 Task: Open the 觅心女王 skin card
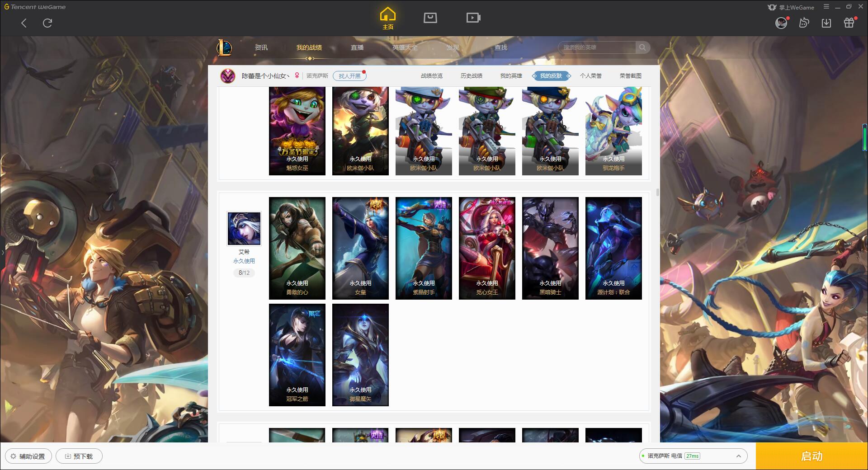click(487, 248)
